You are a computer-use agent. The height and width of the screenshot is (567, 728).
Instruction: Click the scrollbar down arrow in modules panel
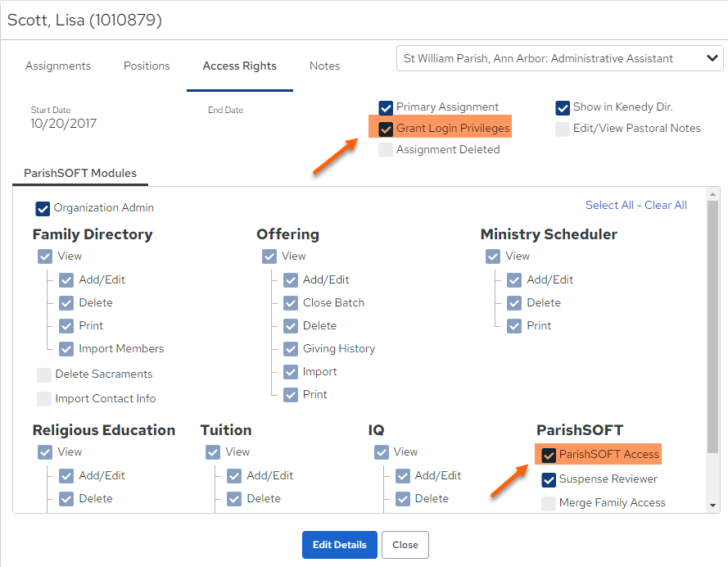tap(712, 506)
